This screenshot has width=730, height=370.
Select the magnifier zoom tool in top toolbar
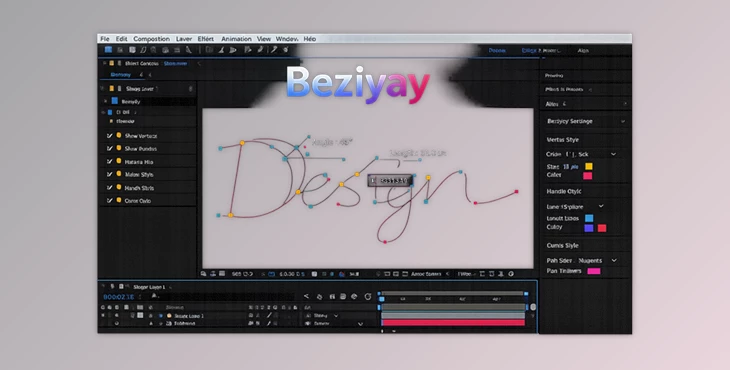point(154,50)
